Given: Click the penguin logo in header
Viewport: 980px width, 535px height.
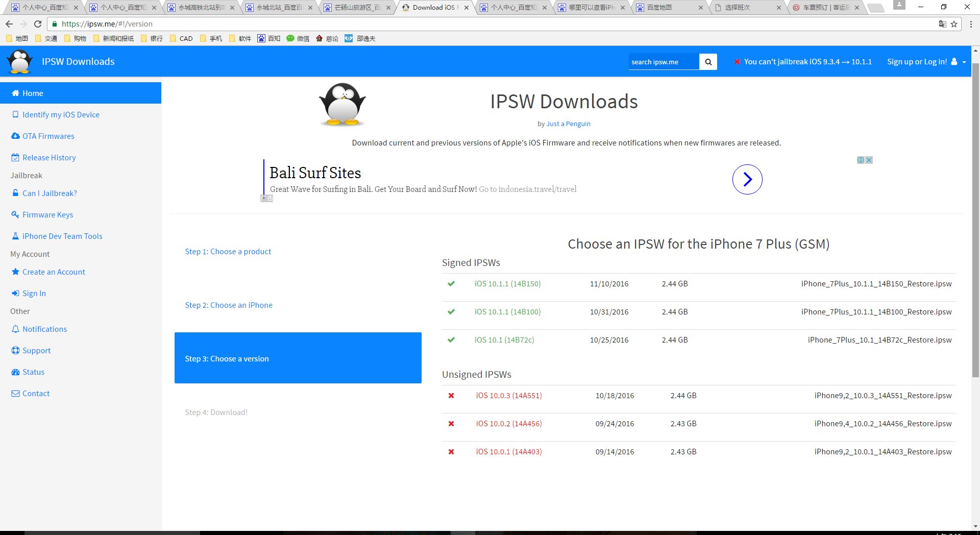Looking at the screenshot, I should click(x=20, y=62).
